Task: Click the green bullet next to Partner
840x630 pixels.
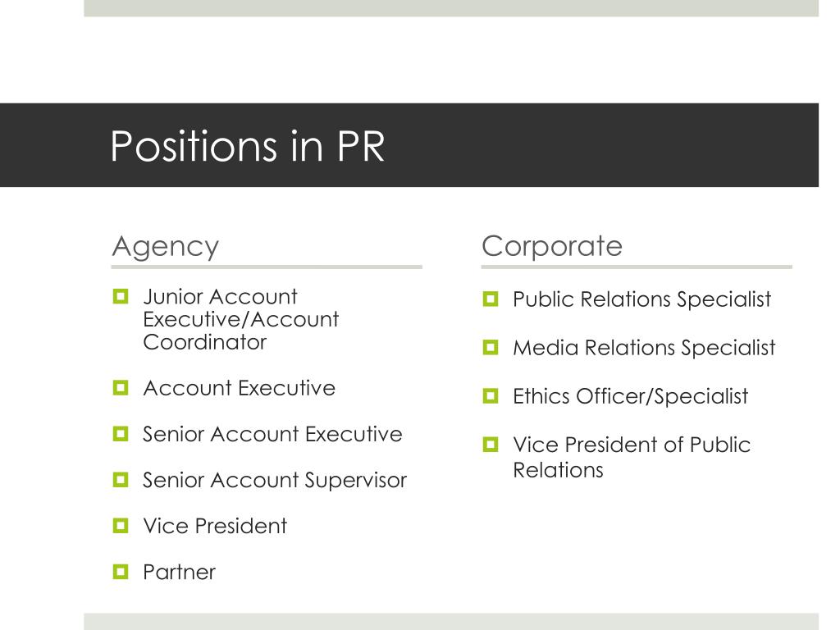Action: [x=121, y=572]
